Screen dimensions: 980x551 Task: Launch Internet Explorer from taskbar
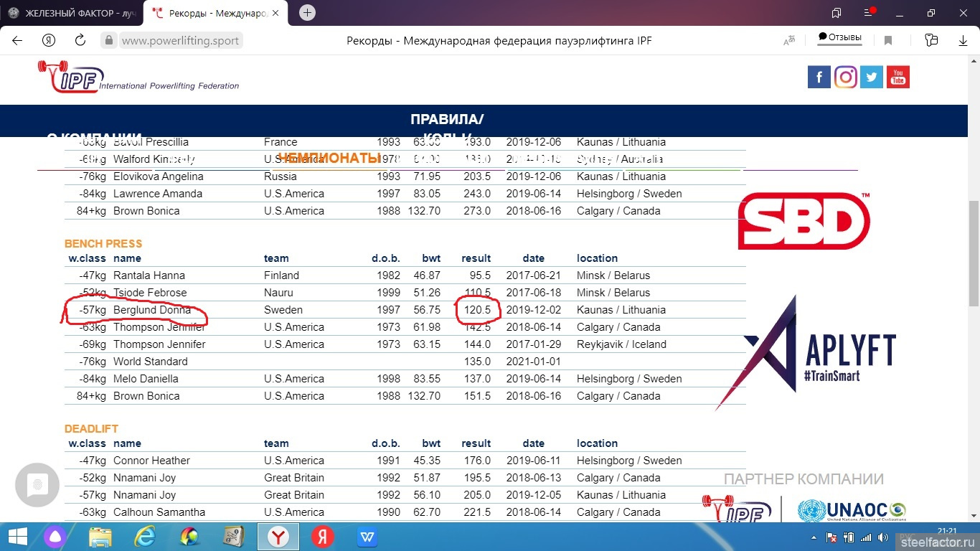click(146, 537)
